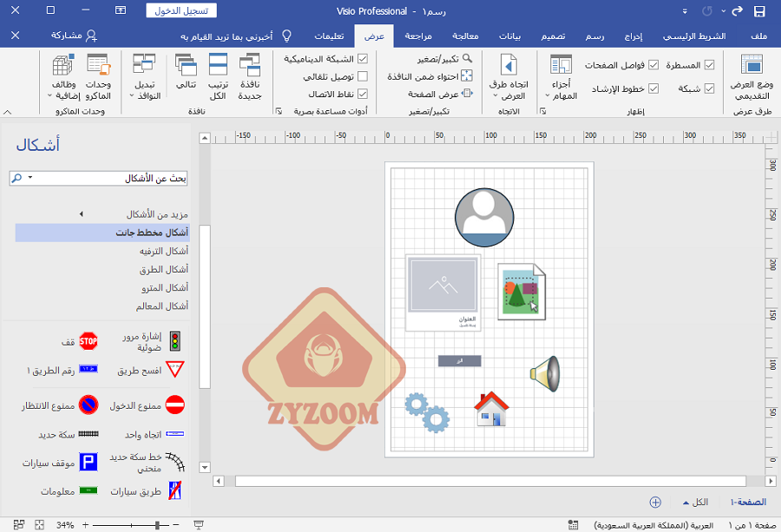
Task: Switch to the بيانات Data tab
Action: pyautogui.click(x=510, y=36)
